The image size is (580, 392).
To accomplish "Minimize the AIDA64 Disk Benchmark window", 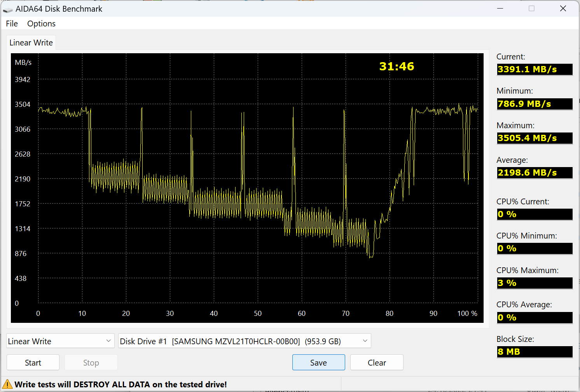I will 500,9.
